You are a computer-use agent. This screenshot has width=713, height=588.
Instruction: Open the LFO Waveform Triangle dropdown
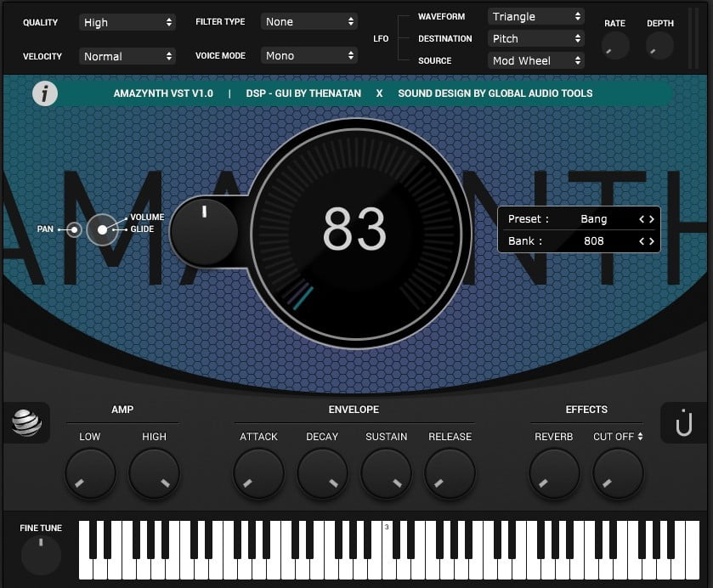point(535,16)
